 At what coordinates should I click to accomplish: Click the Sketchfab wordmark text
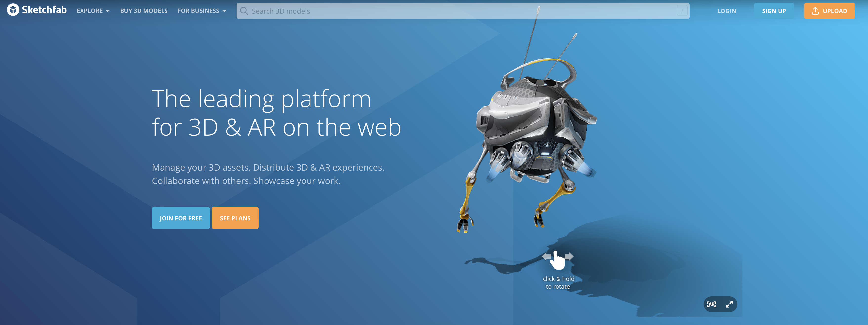pyautogui.click(x=44, y=10)
